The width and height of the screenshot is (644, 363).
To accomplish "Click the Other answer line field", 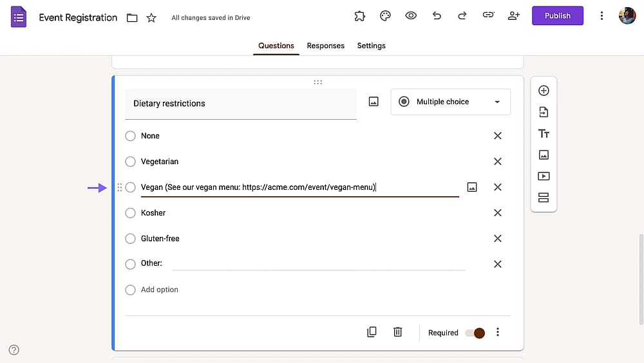I will [x=319, y=264].
